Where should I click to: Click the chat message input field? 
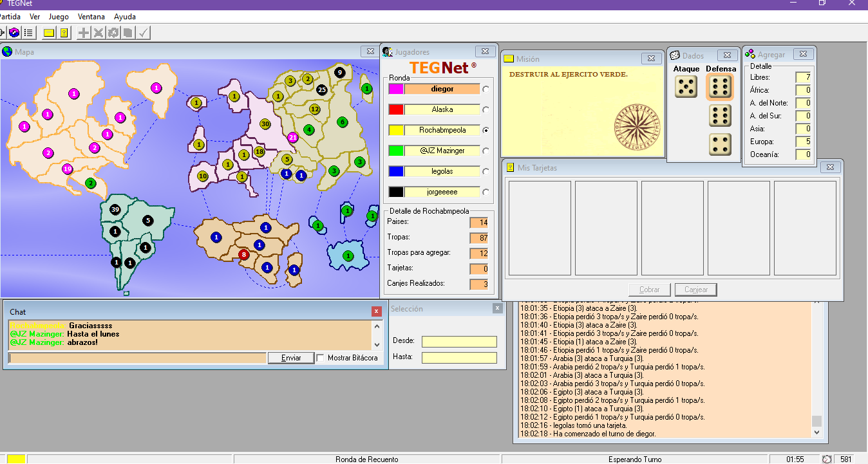coord(137,358)
